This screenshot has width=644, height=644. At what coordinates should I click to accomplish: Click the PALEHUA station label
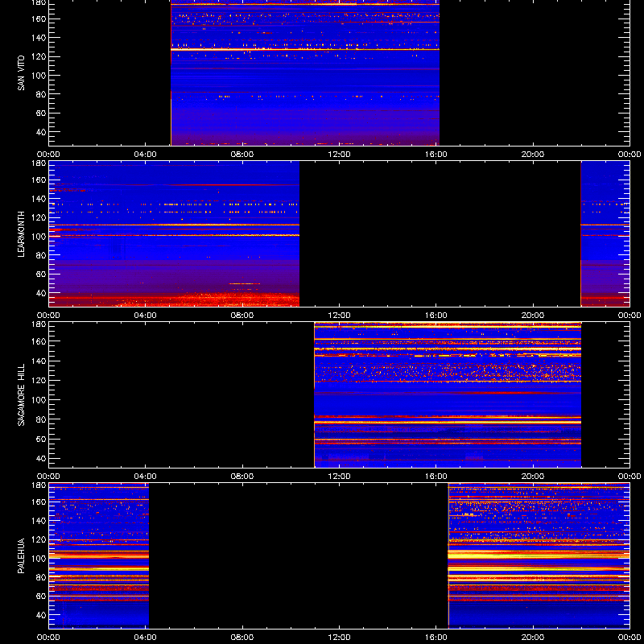tap(21, 555)
